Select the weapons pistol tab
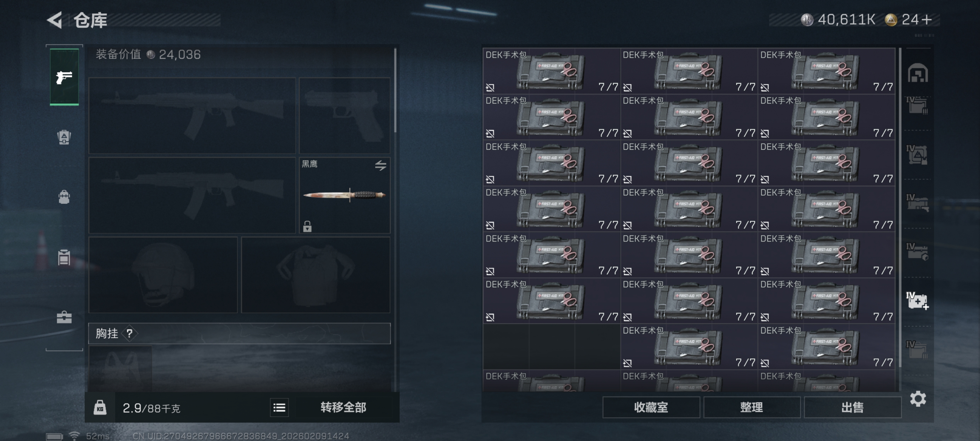Image resolution: width=980 pixels, height=441 pixels. coord(64,77)
